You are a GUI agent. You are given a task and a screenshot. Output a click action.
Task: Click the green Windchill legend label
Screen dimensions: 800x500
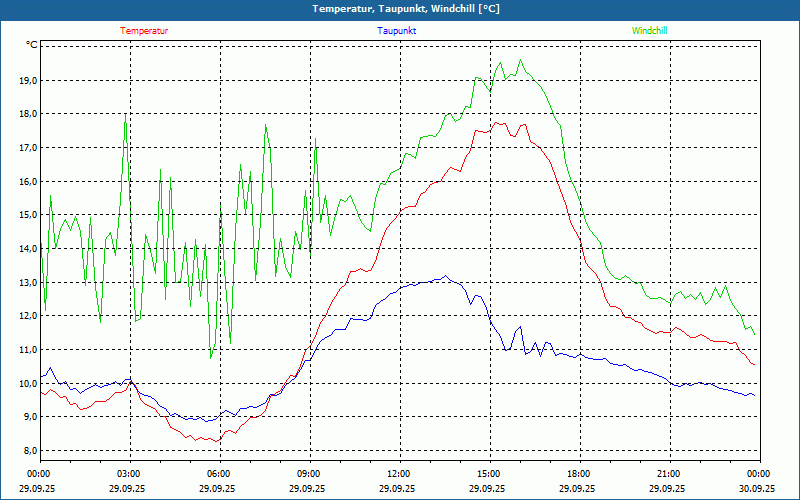coord(649,31)
